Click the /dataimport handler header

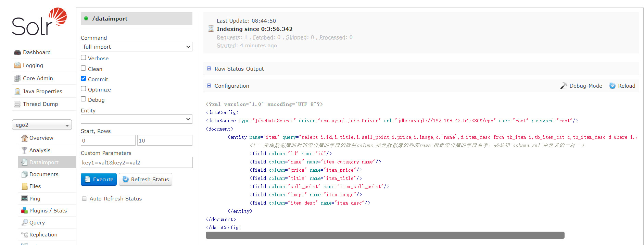pos(137,19)
